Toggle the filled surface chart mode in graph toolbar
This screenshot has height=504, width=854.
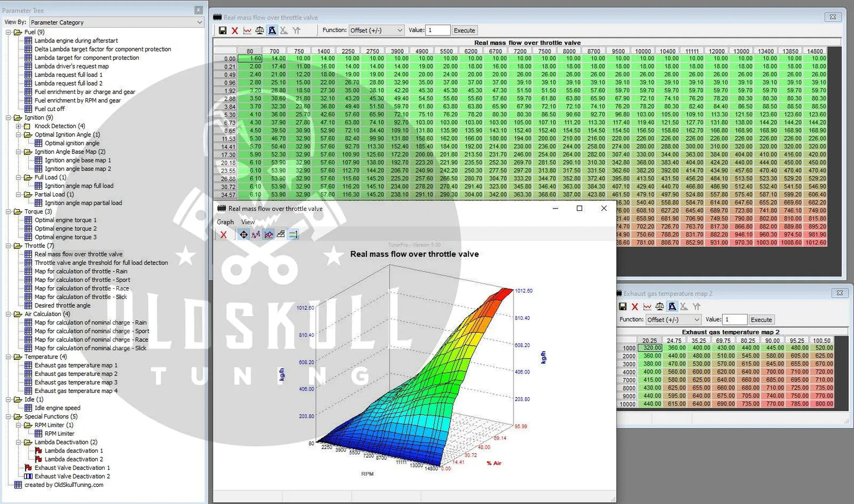click(269, 235)
